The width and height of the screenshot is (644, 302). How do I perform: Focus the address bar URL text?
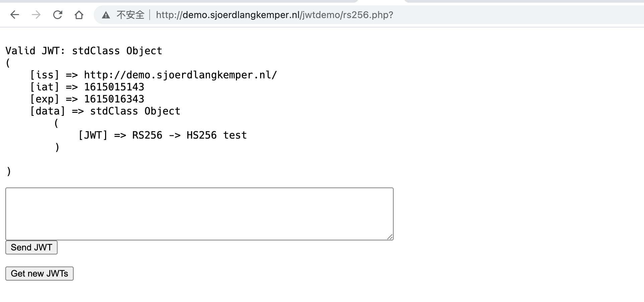click(274, 15)
